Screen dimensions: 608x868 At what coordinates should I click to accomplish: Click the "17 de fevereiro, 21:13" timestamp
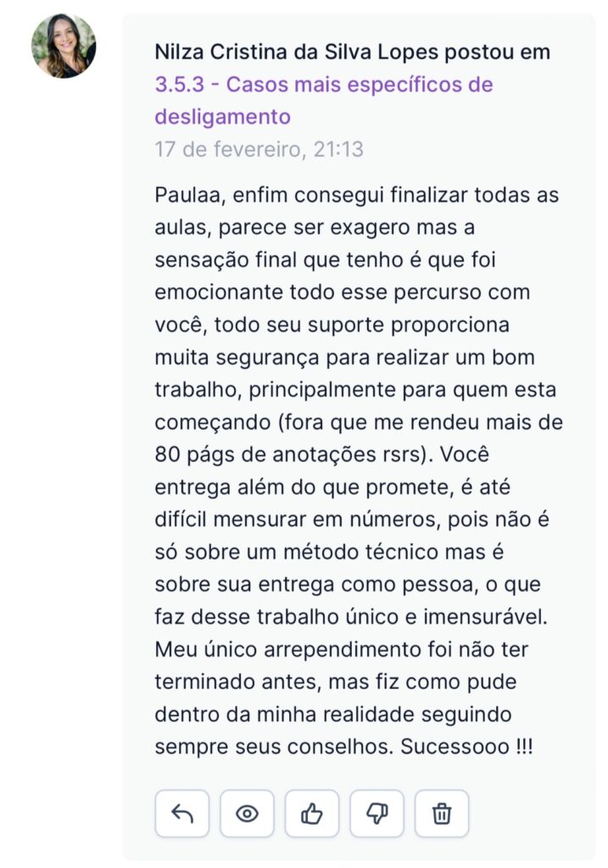[259, 149]
